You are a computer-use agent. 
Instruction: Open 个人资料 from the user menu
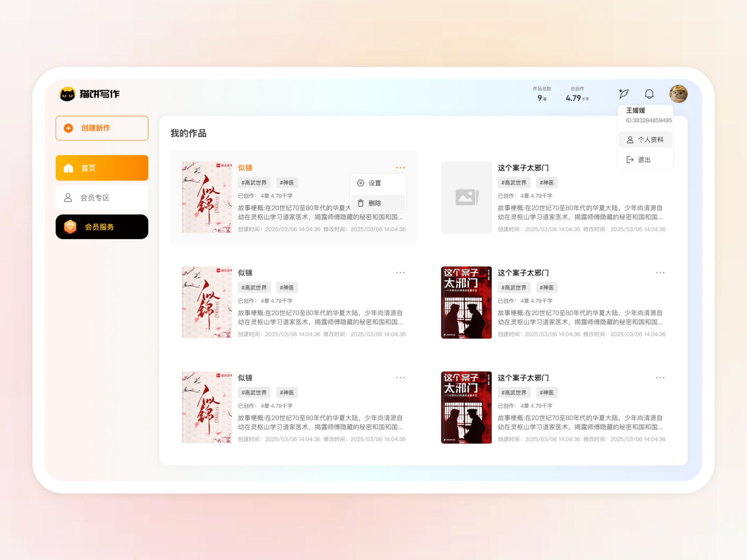click(x=645, y=140)
